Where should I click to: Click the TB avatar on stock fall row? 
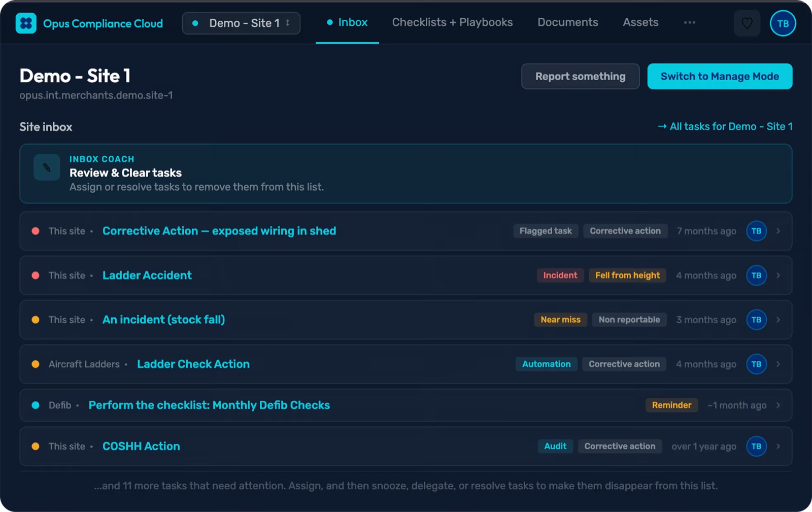[756, 320]
